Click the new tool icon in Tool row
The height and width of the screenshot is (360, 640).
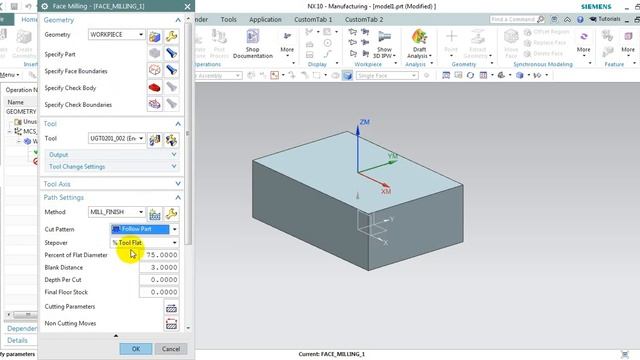(x=155, y=140)
